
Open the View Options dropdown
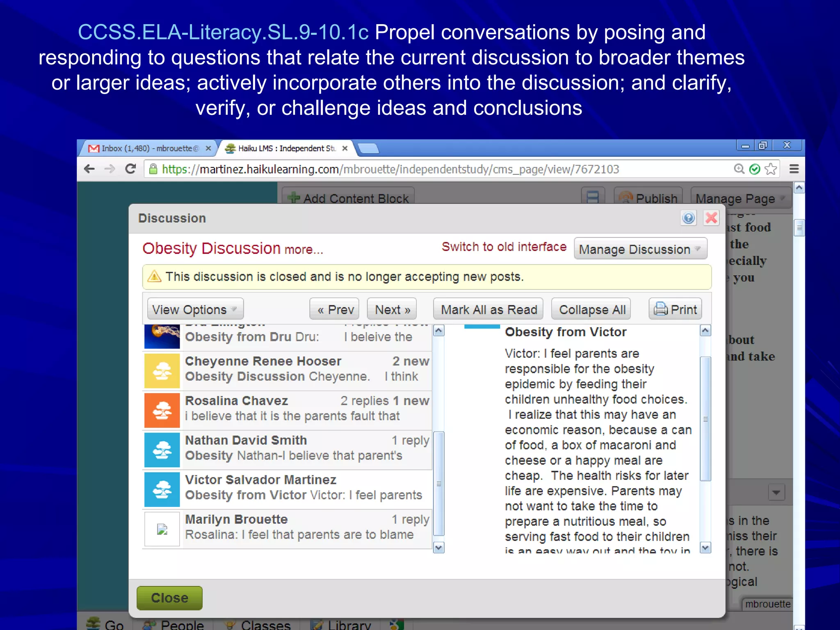coord(195,309)
